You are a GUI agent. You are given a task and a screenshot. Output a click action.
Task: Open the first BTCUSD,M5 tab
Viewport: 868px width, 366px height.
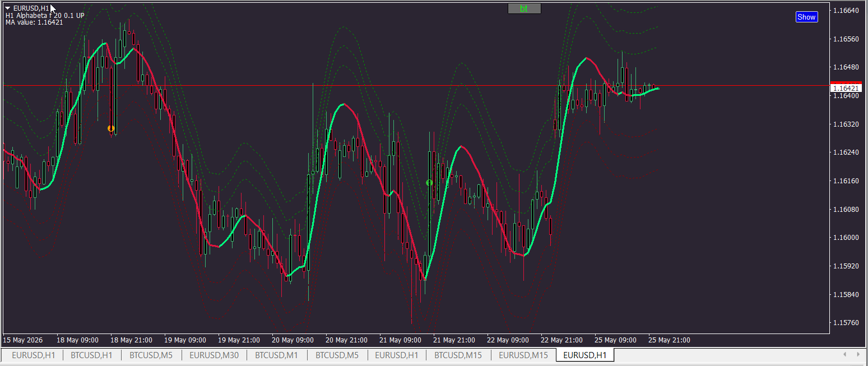point(151,355)
